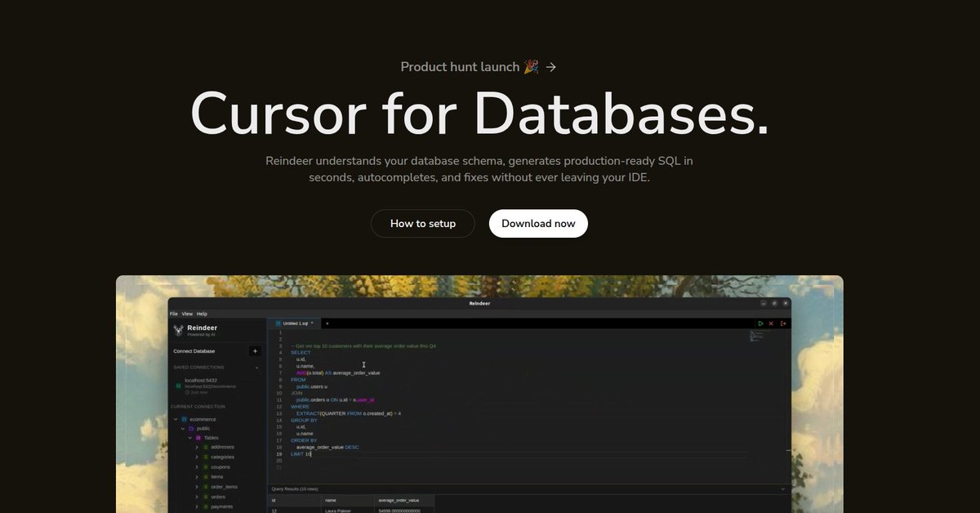Screen dimensions: 980x513
Task: Add a new query tab with plus
Action: (x=327, y=323)
